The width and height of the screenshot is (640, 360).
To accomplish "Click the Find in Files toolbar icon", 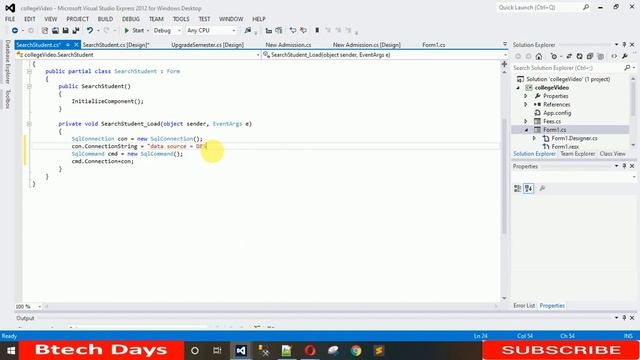I will pyautogui.click(x=247, y=30).
